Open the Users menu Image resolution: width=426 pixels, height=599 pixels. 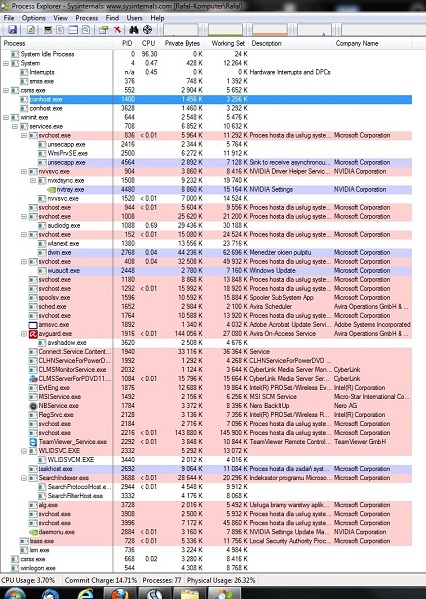pyautogui.click(x=134, y=18)
